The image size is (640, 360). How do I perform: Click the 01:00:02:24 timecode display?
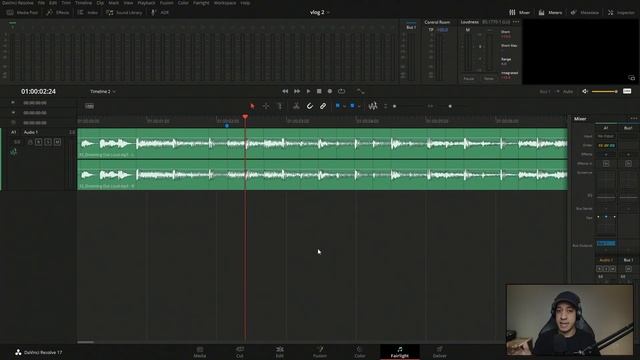(x=38, y=91)
